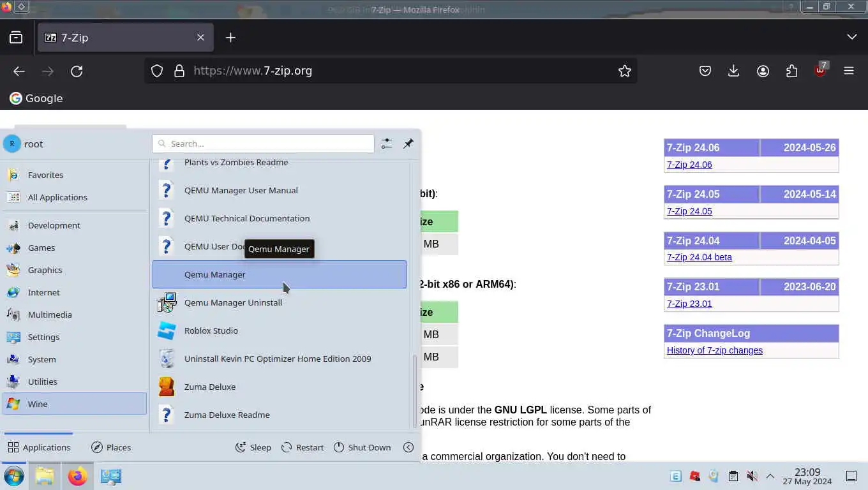Open Firefox View button
Image resolution: width=868 pixels, height=490 pixels.
click(16, 38)
